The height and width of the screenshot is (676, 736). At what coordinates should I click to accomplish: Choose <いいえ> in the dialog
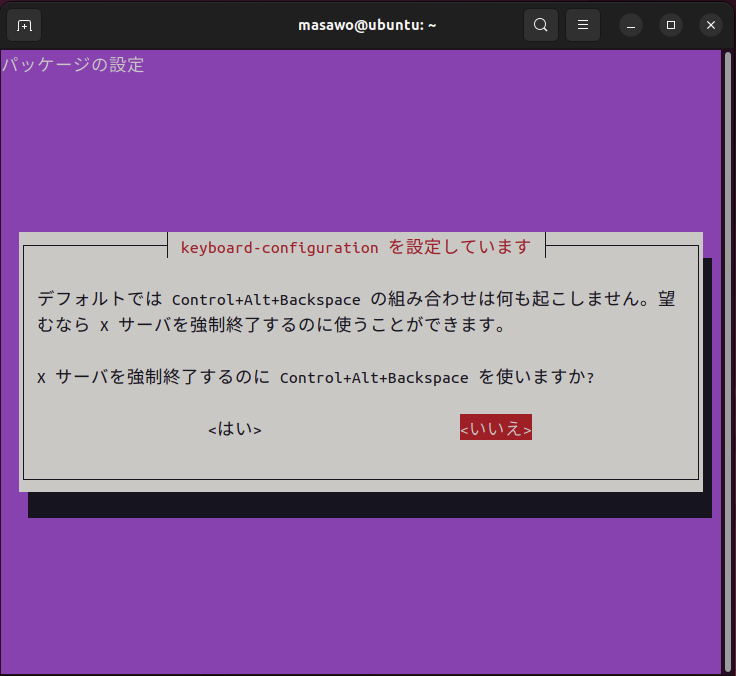click(496, 427)
